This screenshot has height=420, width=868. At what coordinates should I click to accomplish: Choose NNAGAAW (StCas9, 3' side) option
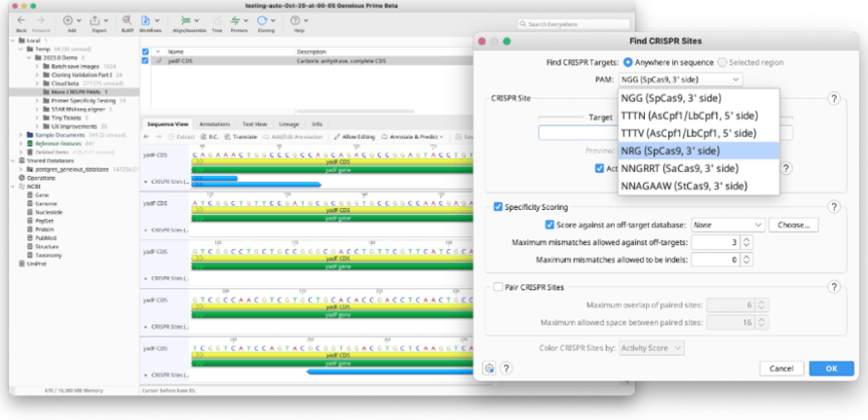tap(698, 185)
